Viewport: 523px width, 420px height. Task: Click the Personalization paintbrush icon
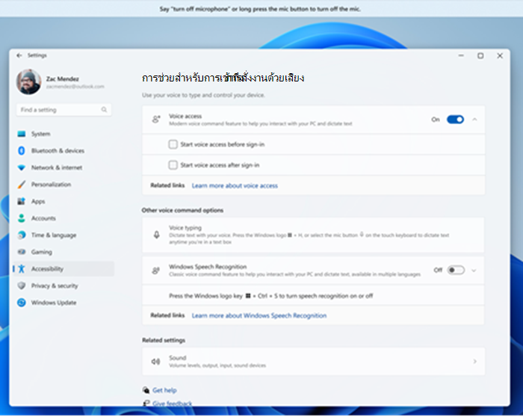point(22,185)
